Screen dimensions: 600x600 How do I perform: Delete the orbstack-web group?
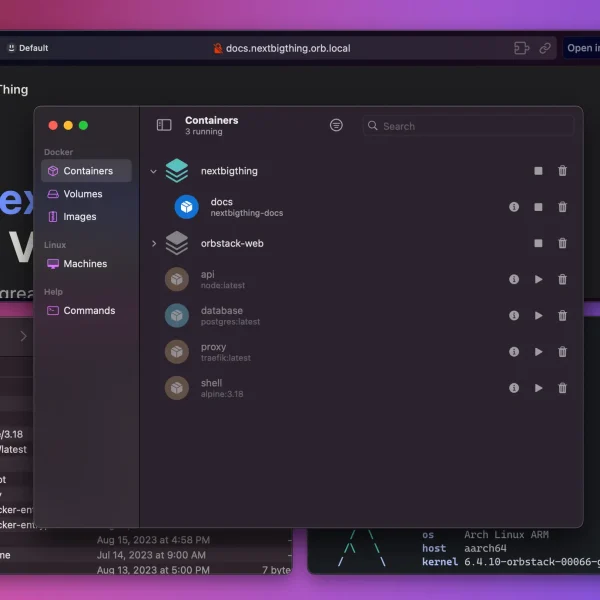click(562, 243)
